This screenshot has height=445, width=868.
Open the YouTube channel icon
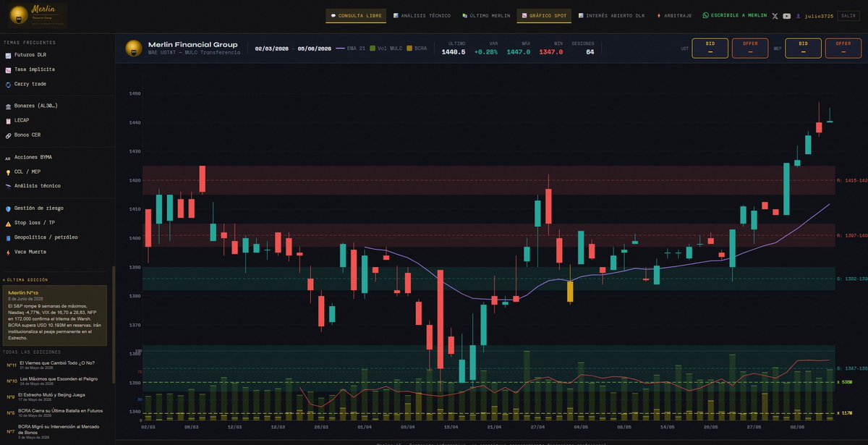pyautogui.click(x=786, y=16)
